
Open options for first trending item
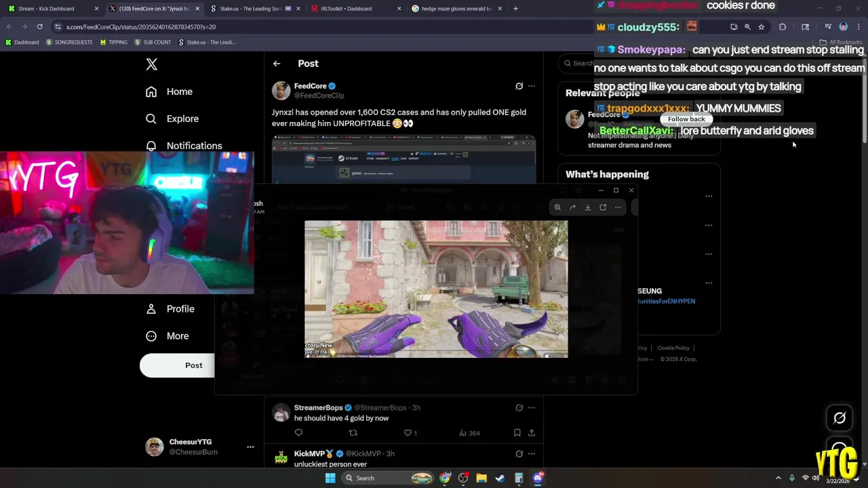point(709,196)
